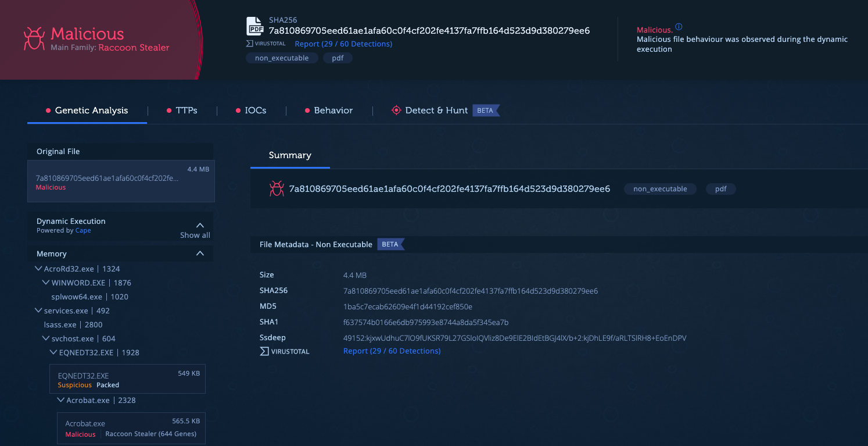868x446 pixels.
Task: Click the File Metadata - Non Executable heading
Action: tap(316, 244)
